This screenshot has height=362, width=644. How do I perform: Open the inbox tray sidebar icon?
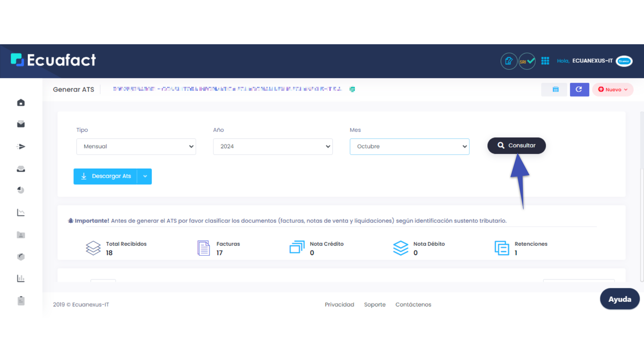coord(21,169)
